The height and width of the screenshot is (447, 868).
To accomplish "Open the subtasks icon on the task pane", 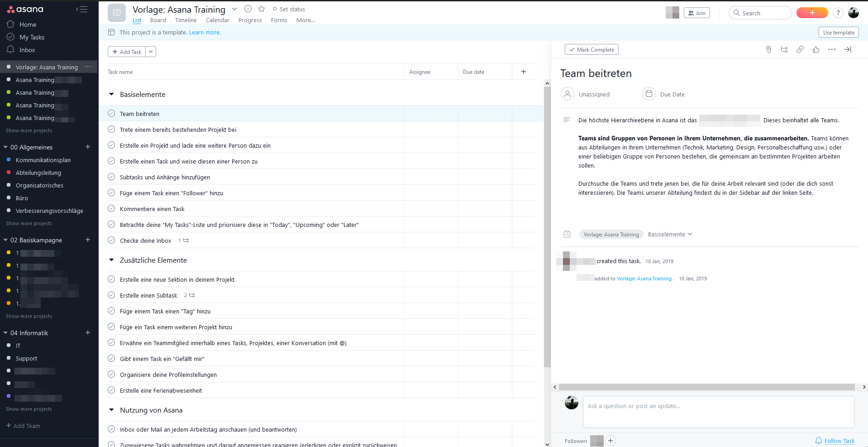I will [784, 49].
